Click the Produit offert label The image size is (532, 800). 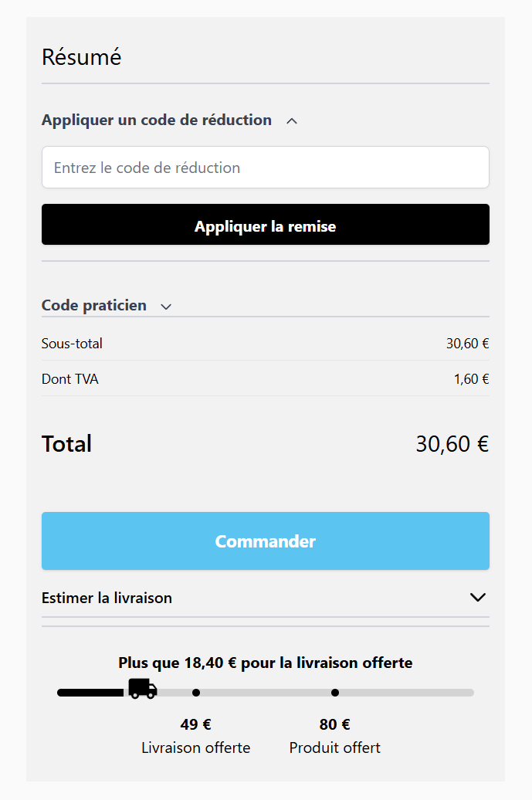334,747
